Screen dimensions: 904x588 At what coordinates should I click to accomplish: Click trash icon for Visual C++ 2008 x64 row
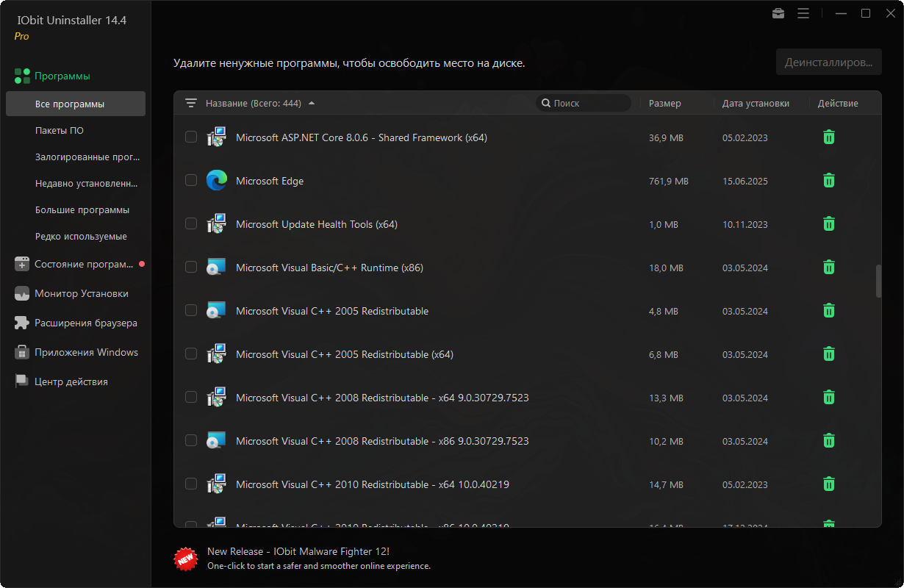(828, 397)
